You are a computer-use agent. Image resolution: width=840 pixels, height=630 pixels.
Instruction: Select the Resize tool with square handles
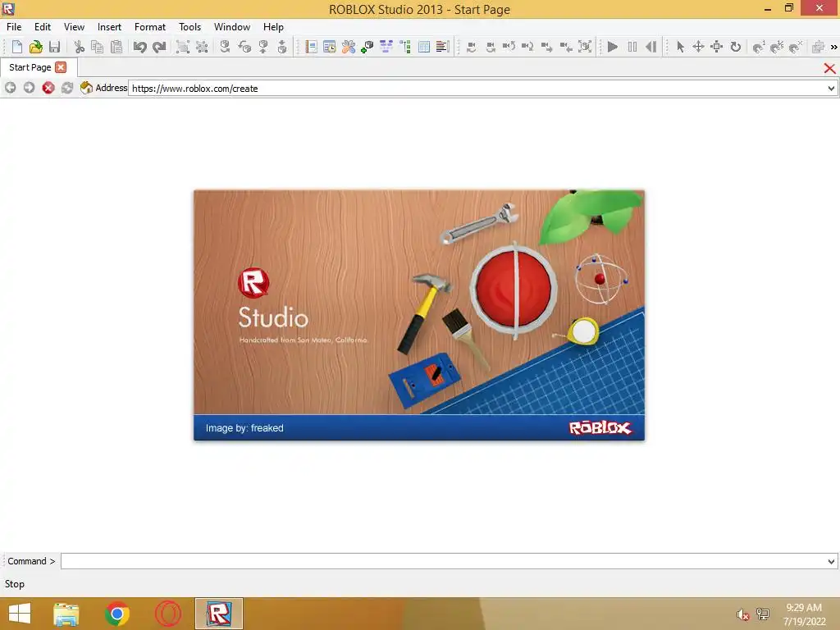(717, 47)
